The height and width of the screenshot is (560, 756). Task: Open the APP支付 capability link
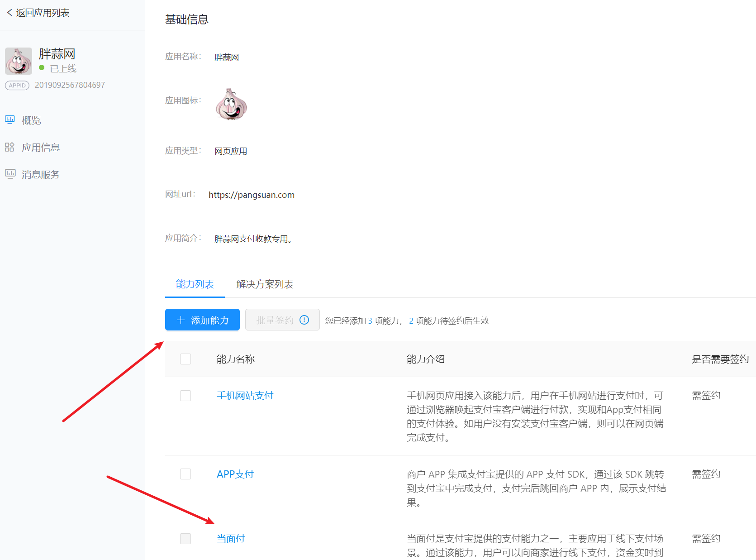pyautogui.click(x=235, y=474)
